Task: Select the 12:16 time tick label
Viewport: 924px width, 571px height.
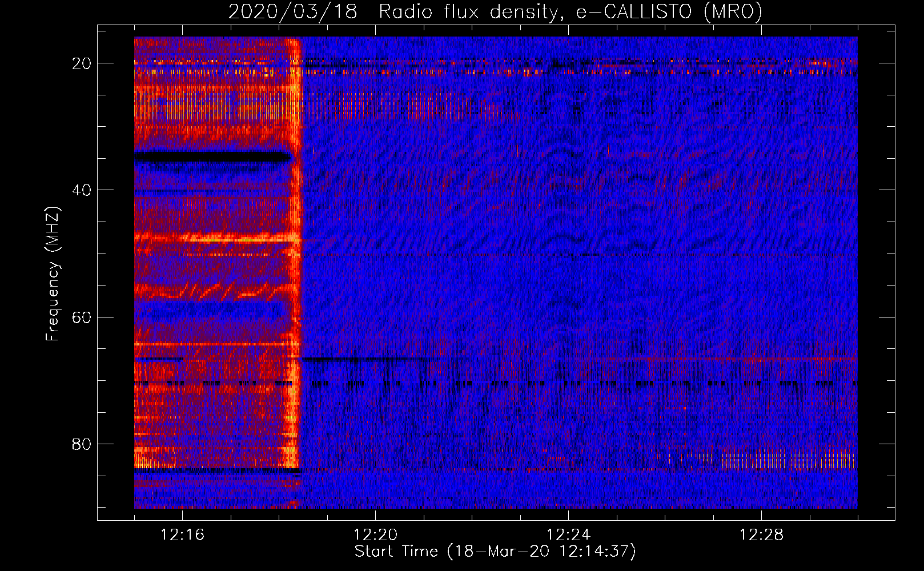Action: (x=182, y=535)
